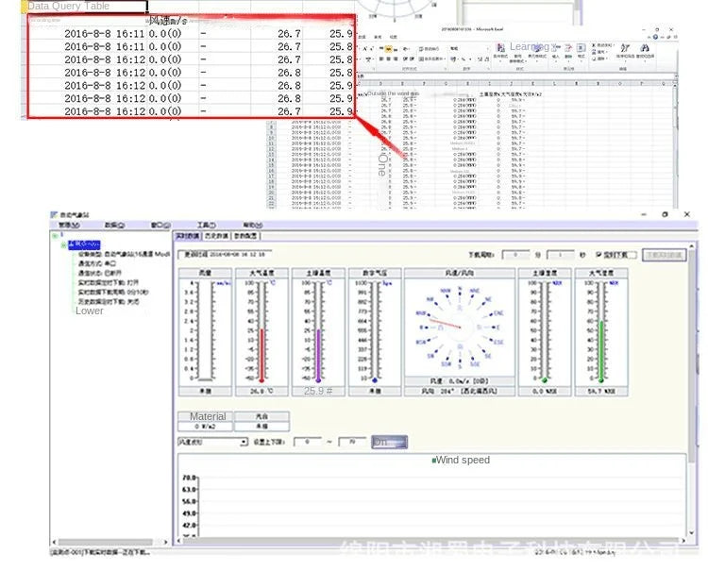Click the download period seconds field

coord(561,255)
